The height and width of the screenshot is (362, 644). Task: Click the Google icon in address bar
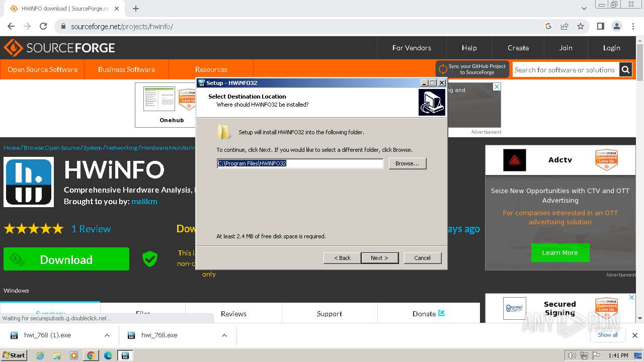[x=548, y=26]
